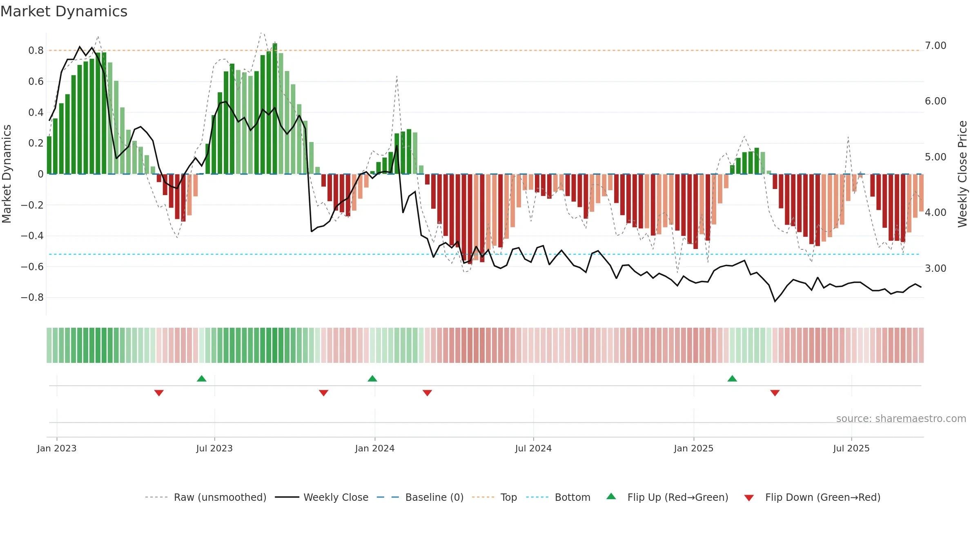Screen dimensions: 980x551
Task: Toggle the Top legend entry
Action: (x=494, y=497)
